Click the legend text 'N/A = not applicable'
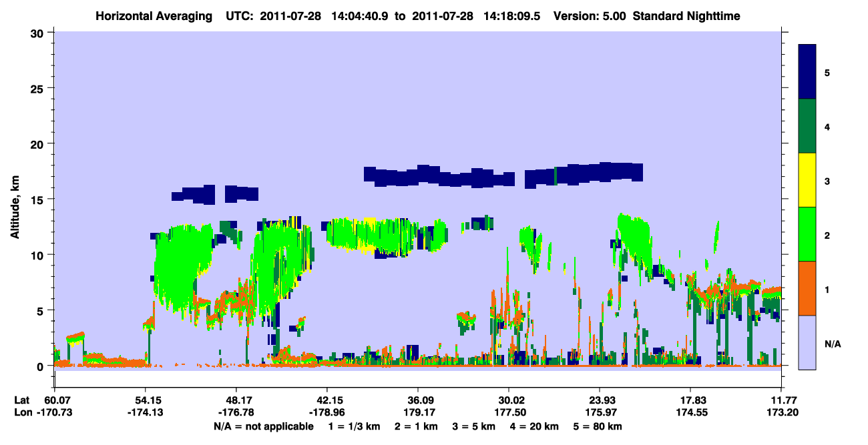The image size is (868, 445). (263, 426)
